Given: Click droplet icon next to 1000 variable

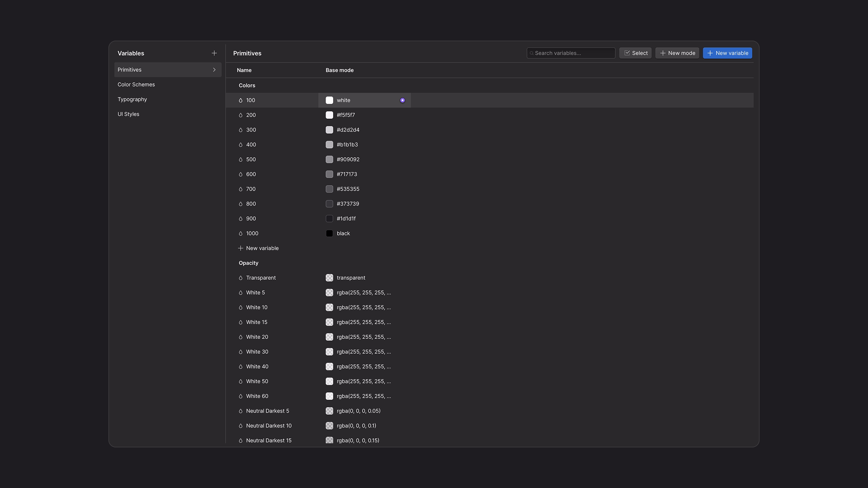Looking at the screenshot, I should click(x=241, y=234).
